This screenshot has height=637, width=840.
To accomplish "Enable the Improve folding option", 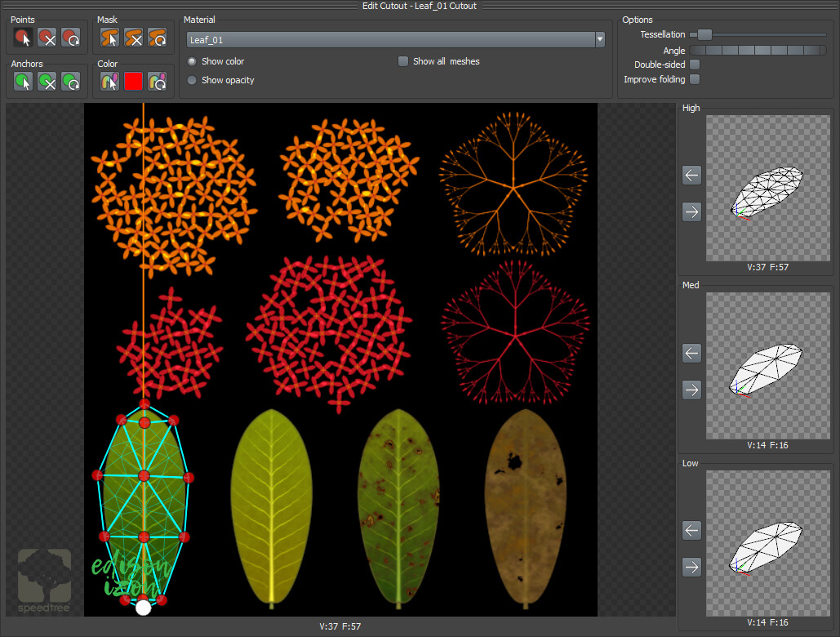I will pyautogui.click(x=694, y=79).
